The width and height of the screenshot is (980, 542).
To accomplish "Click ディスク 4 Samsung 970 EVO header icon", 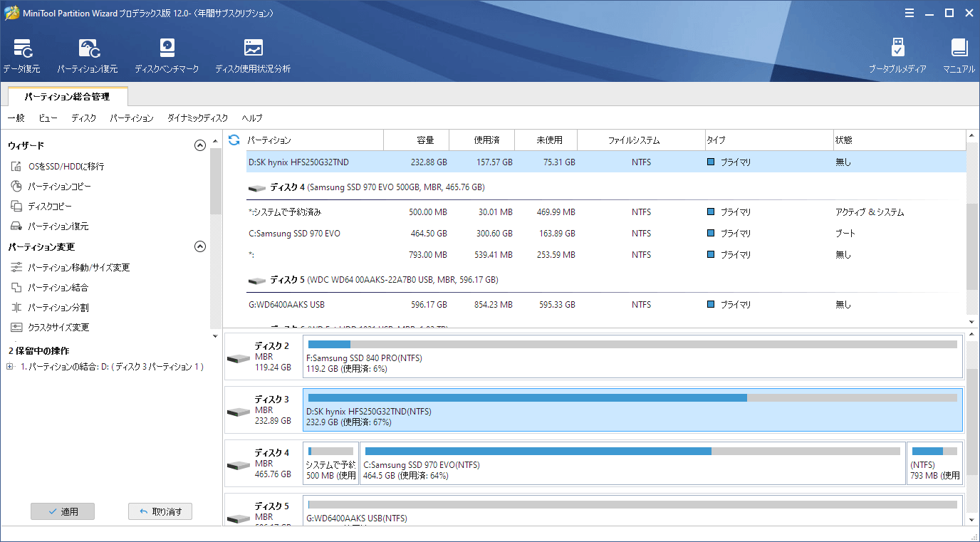I will click(256, 188).
